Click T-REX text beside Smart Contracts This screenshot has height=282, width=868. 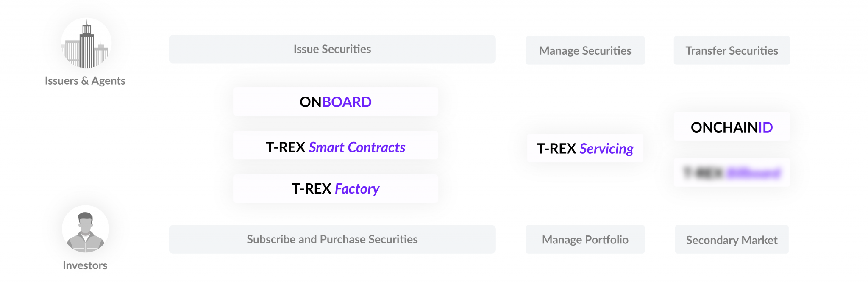285,147
